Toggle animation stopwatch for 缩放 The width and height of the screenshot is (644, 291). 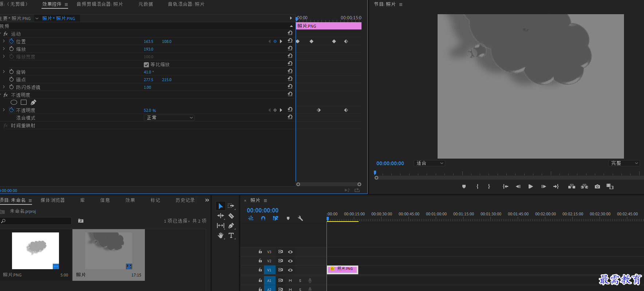coord(12,49)
